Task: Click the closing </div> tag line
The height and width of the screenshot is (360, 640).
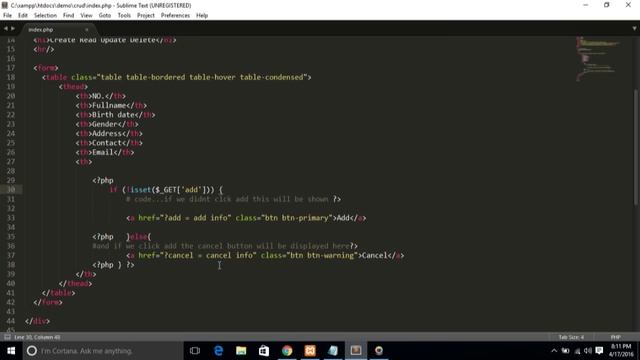Action: (37, 321)
